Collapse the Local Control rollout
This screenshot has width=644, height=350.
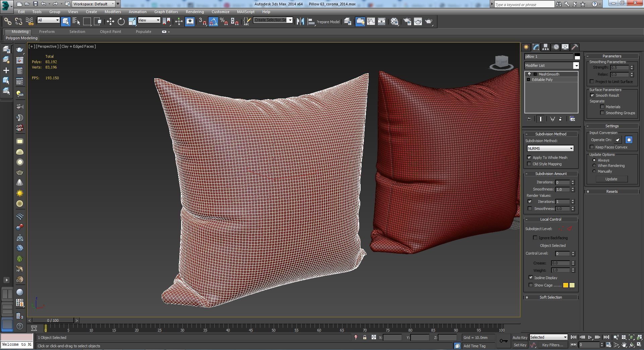pos(550,219)
